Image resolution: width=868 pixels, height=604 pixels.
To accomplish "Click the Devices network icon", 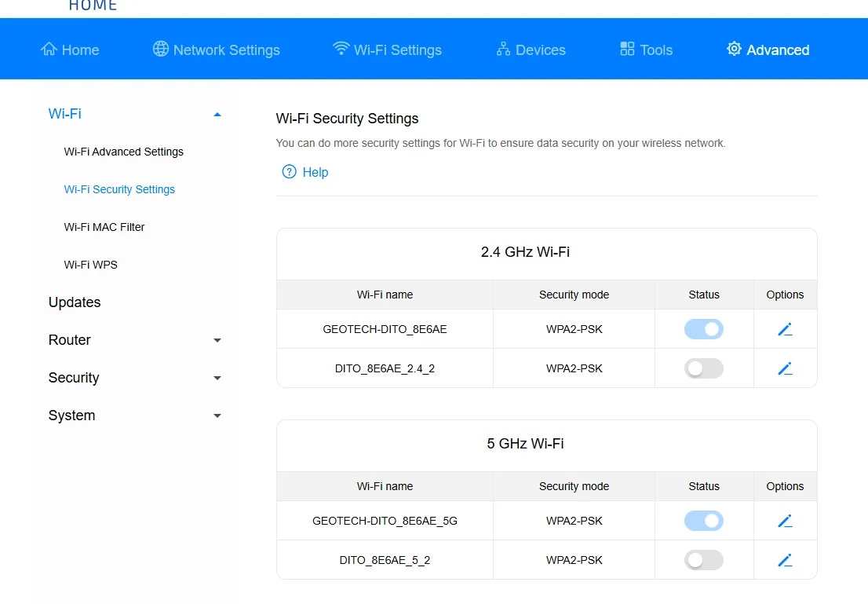I will 503,49.
